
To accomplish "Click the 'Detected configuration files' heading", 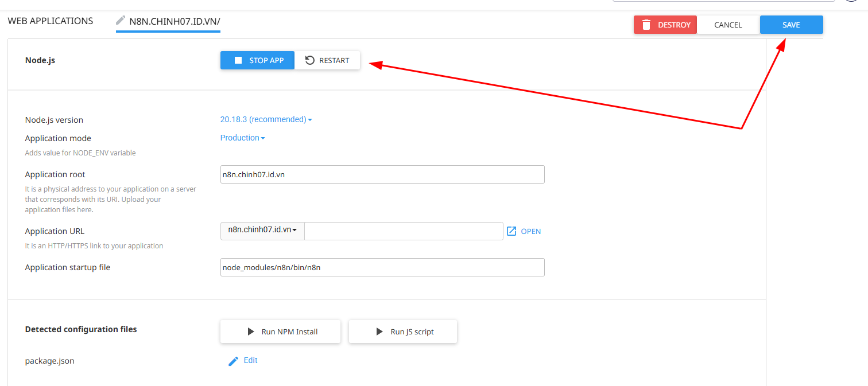I will point(81,329).
